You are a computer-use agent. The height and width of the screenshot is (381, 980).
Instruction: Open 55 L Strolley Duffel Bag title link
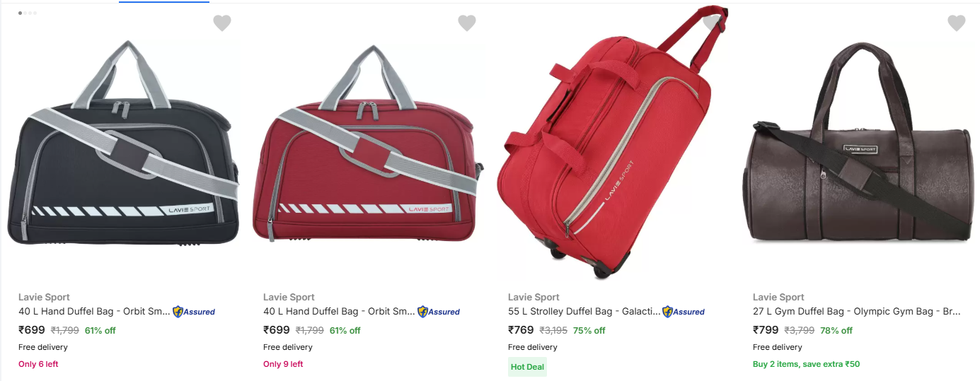584,312
